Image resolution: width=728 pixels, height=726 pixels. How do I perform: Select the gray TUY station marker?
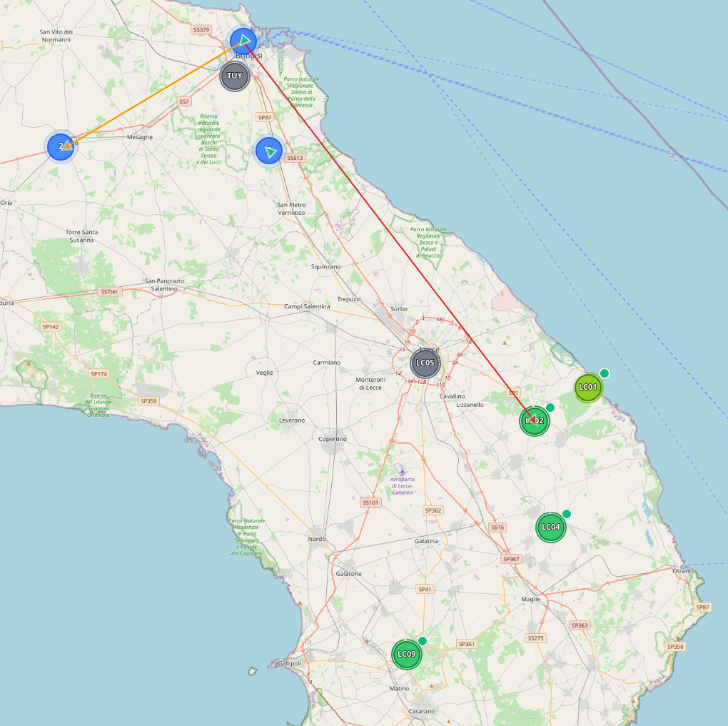(x=234, y=76)
